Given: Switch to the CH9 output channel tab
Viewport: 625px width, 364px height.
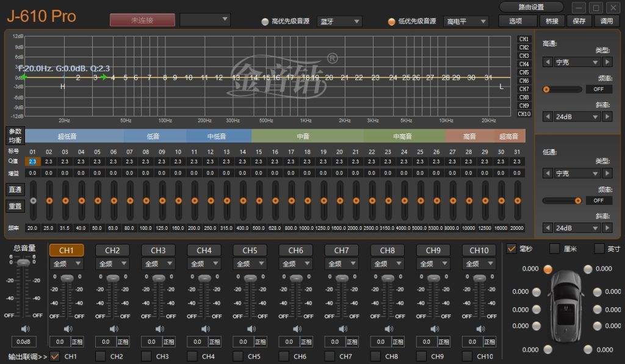Looking at the screenshot, I should click(x=433, y=250).
